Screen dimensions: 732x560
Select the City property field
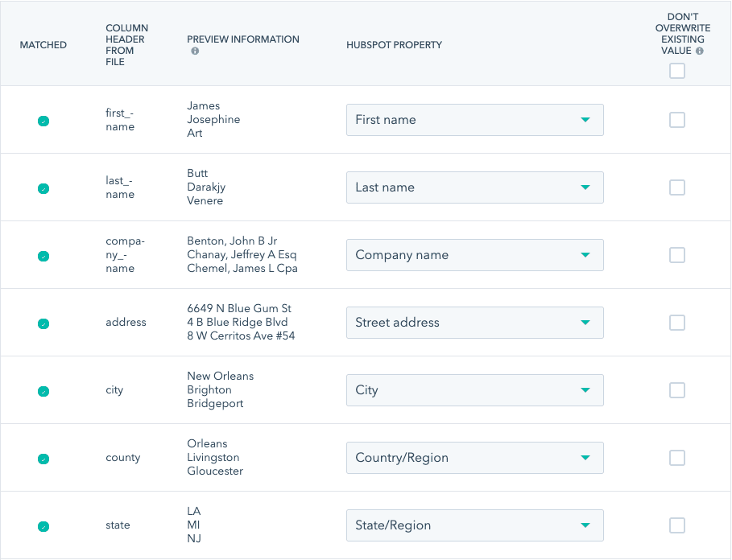tap(474, 389)
